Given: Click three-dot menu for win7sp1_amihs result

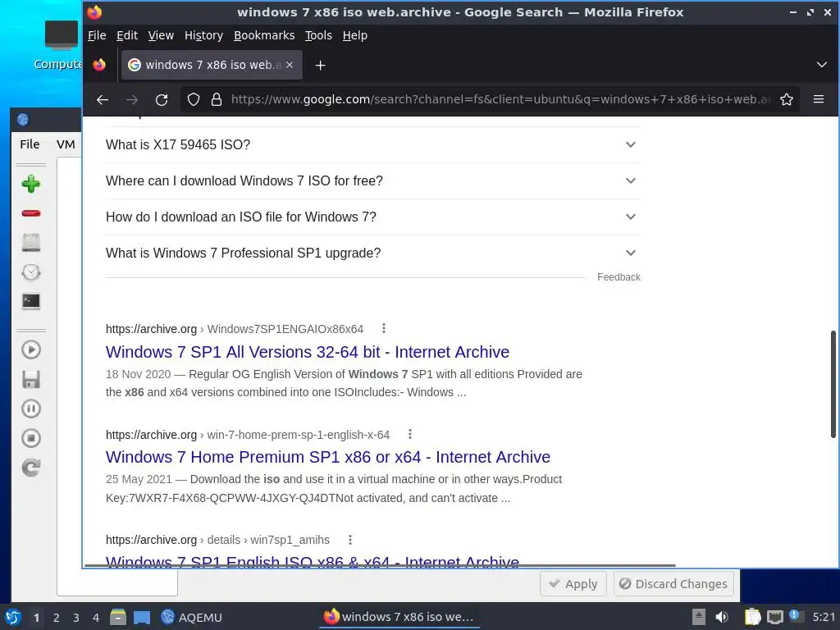Looking at the screenshot, I should (349, 540).
